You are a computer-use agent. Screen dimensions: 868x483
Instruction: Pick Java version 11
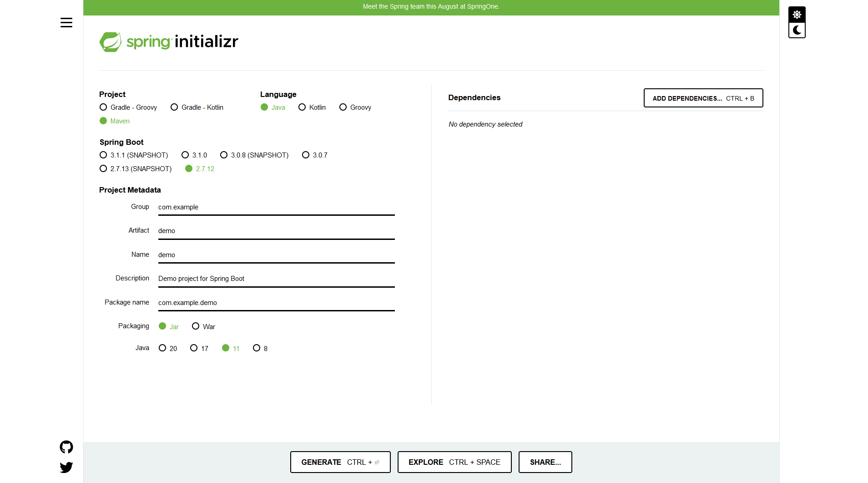(231, 348)
